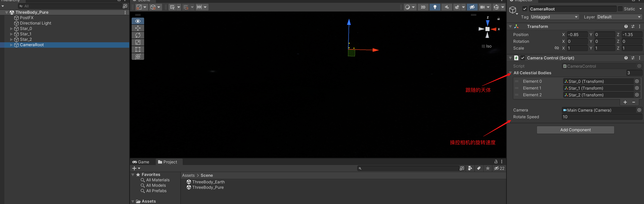Select the Rotate tool in Scene toolbar
This screenshot has height=204, width=644.
point(138,35)
